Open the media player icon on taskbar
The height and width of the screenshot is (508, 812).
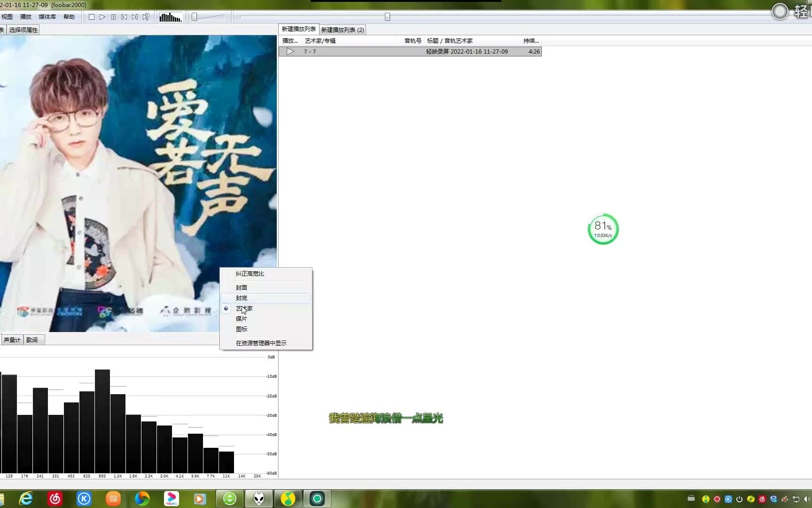tap(200, 499)
